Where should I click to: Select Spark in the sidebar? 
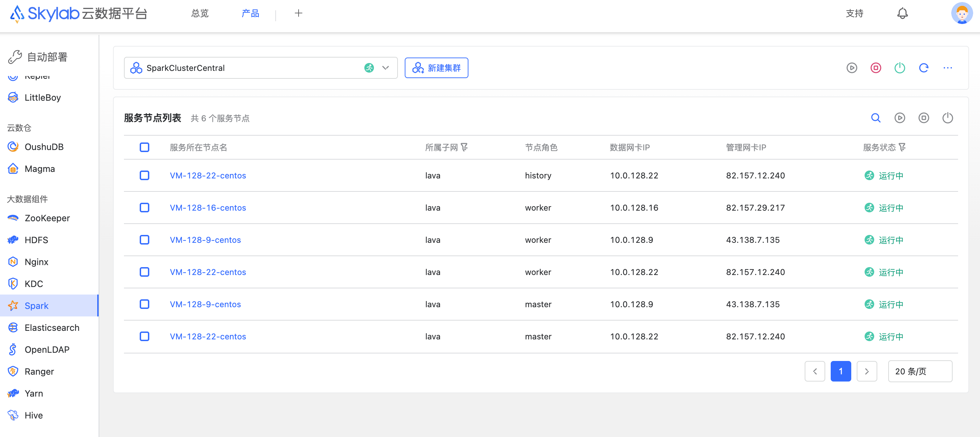(x=49, y=306)
